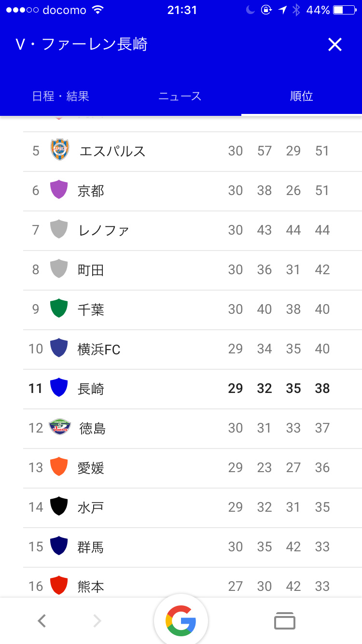Image resolution: width=362 pixels, height=644 pixels.
Task: Tap the purple 京都 shield icon
Action: pyautogui.click(x=59, y=190)
